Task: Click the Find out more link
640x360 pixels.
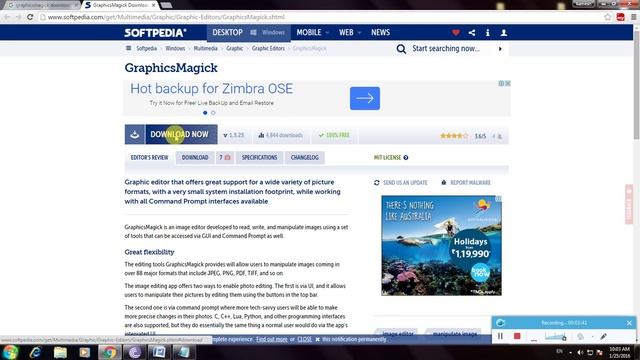Action: coord(272,339)
